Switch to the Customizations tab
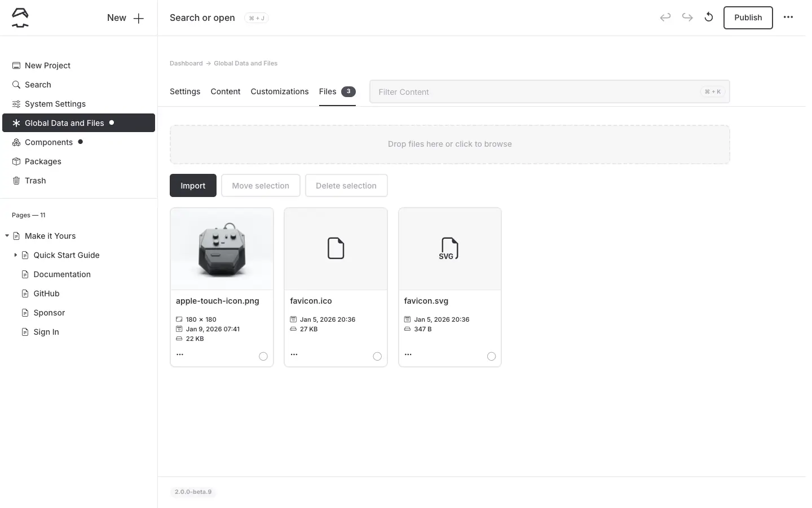812x508 pixels. (x=280, y=91)
